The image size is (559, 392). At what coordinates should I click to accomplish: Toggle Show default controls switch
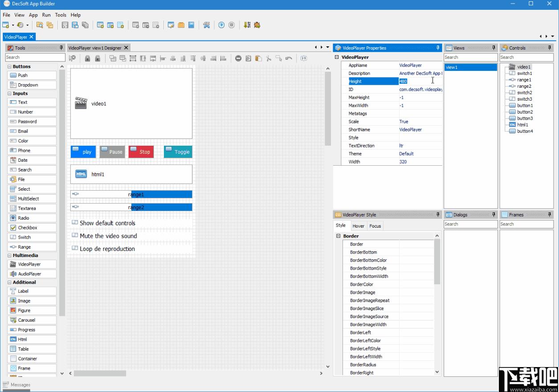(x=75, y=222)
